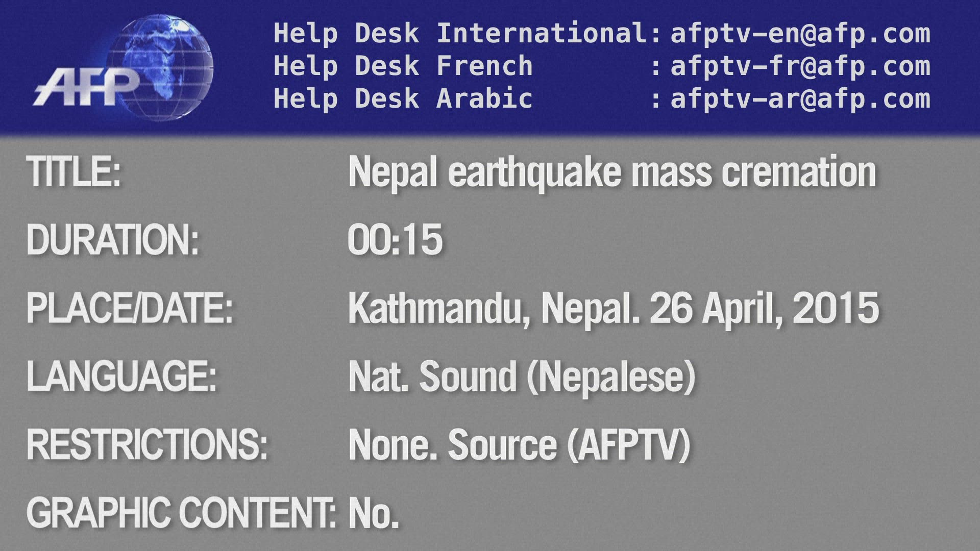This screenshot has height=551, width=980.
Task: Select the Kathmandu, Nepal. 26 April, 2015 text
Action: pos(613,309)
